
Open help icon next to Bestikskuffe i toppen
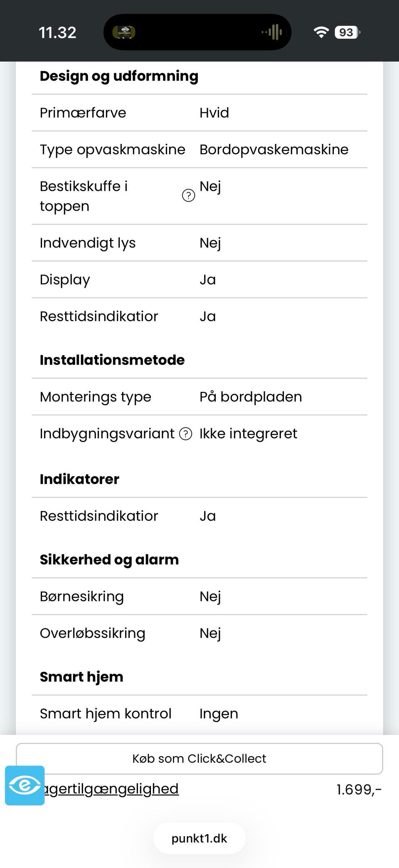point(188,195)
